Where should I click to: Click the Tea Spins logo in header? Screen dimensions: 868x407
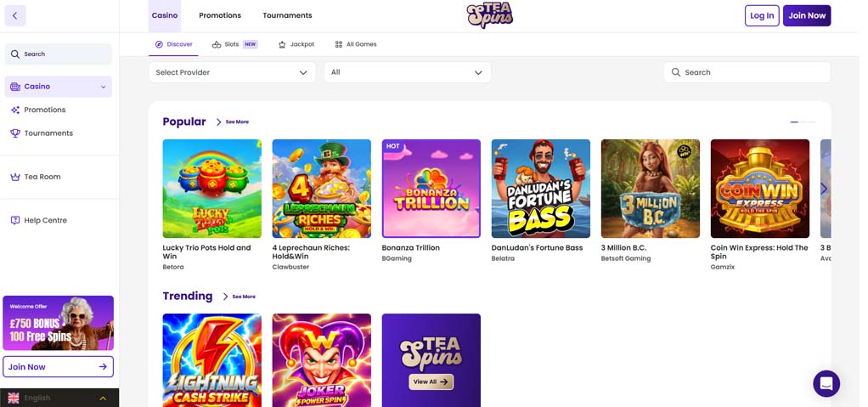(x=490, y=15)
